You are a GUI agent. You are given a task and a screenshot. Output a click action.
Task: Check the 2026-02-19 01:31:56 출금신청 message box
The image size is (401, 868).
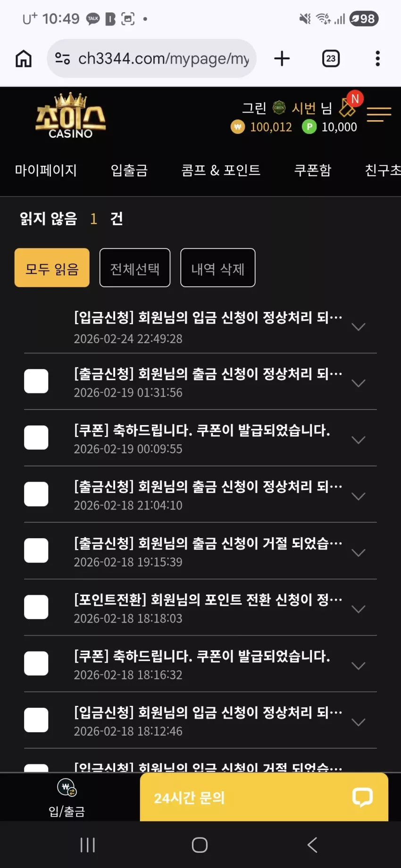pos(36,381)
